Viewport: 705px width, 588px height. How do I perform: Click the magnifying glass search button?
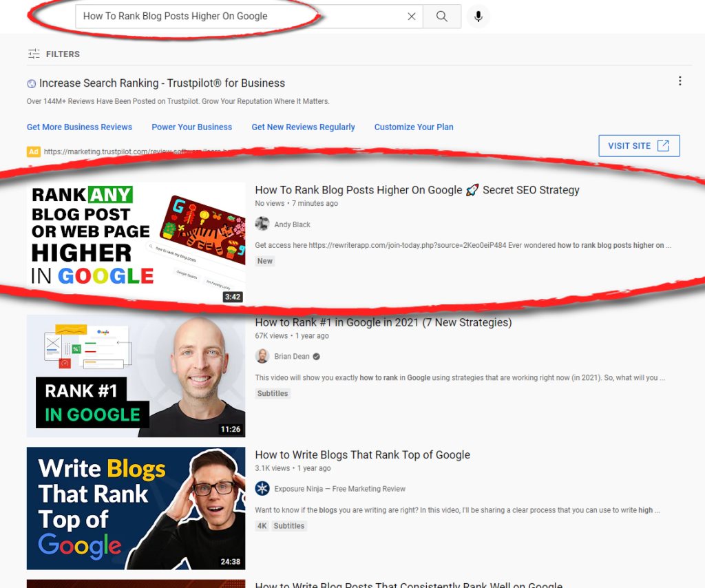point(442,17)
